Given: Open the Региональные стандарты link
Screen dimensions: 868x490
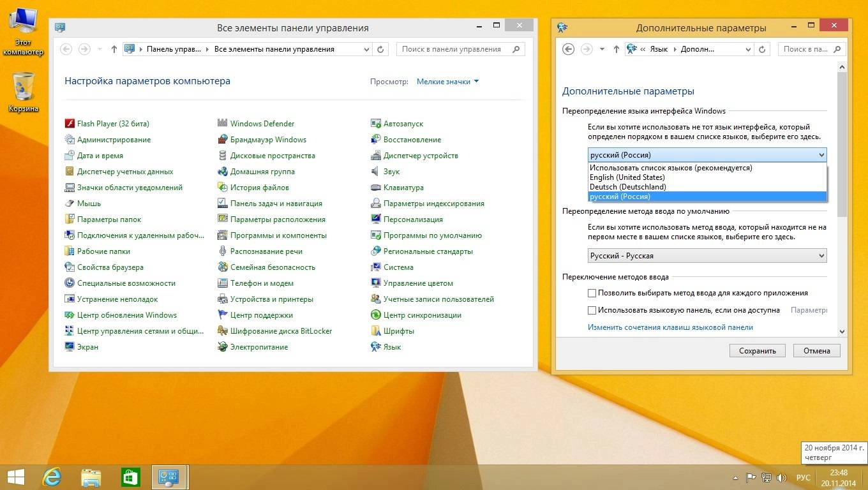Looking at the screenshot, I should point(428,251).
